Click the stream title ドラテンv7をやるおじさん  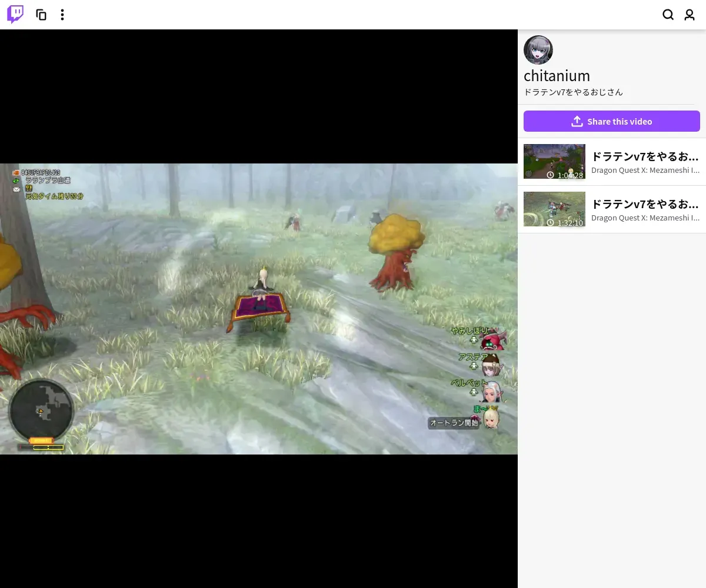[573, 92]
